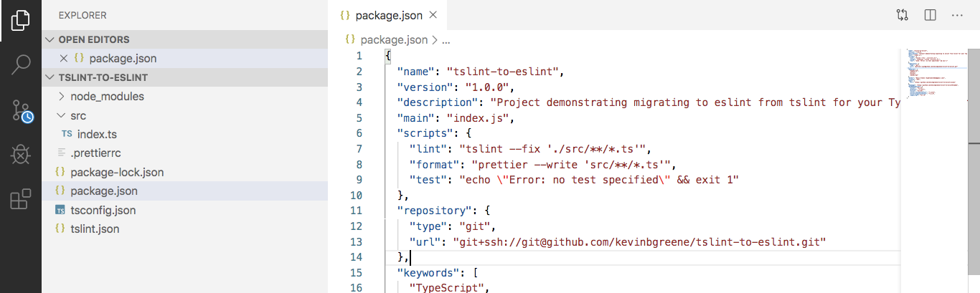This screenshot has height=293, width=980.
Task: Click the breadcrumb ellipsis after package.json
Action: 446,40
